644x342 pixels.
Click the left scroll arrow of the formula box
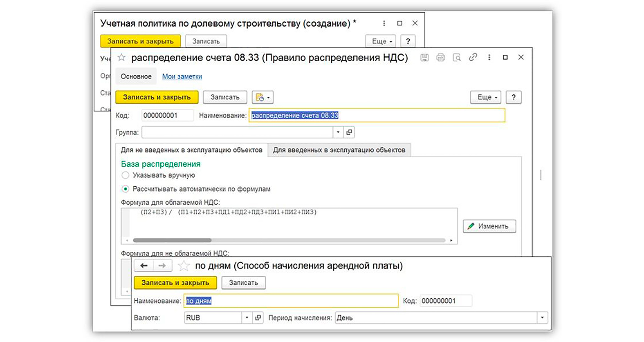tap(127, 240)
